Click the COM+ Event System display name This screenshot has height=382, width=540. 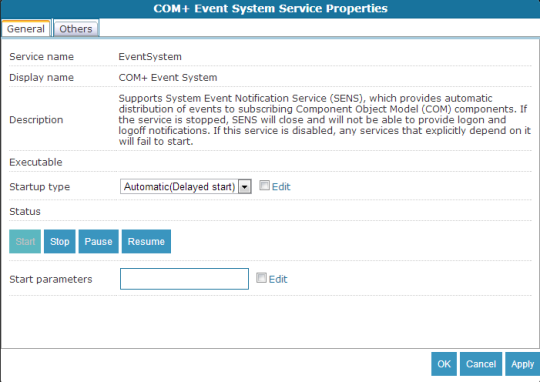click(x=168, y=78)
